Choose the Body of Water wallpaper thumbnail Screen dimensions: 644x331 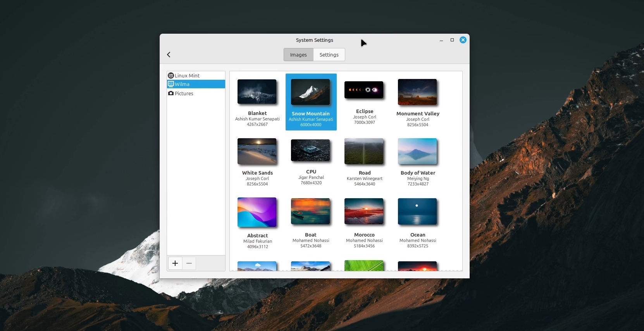(x=417, y=151)
